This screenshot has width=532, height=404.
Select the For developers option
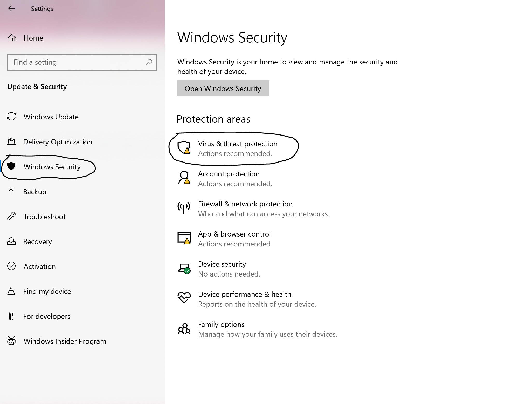[47, 316]
